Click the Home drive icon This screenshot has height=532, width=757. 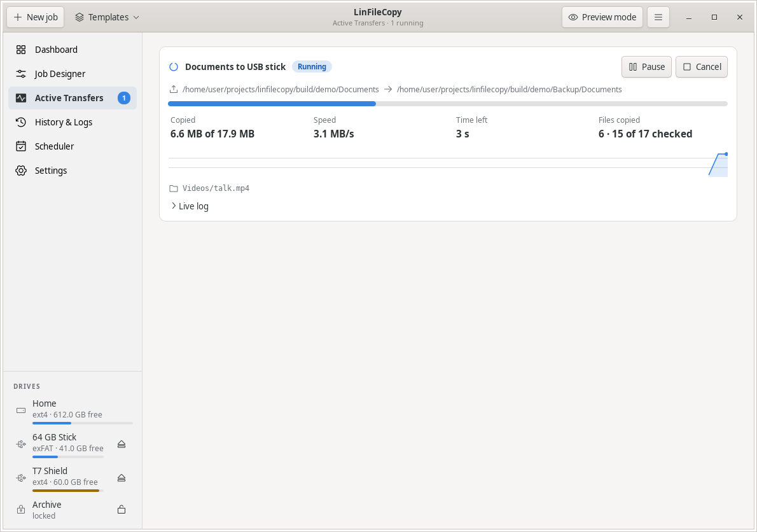(21, 410)
